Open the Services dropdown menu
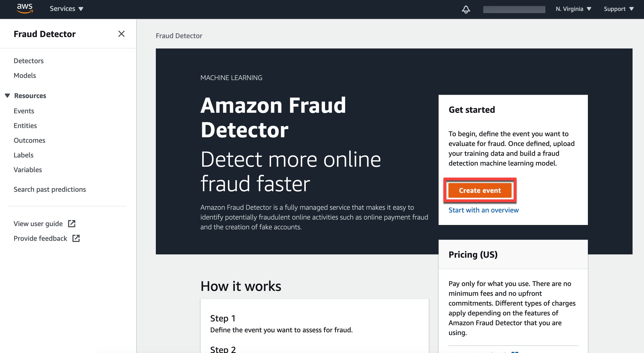This screenshot has height=353, width=644. pyautogui.click(x=66, y=9)
